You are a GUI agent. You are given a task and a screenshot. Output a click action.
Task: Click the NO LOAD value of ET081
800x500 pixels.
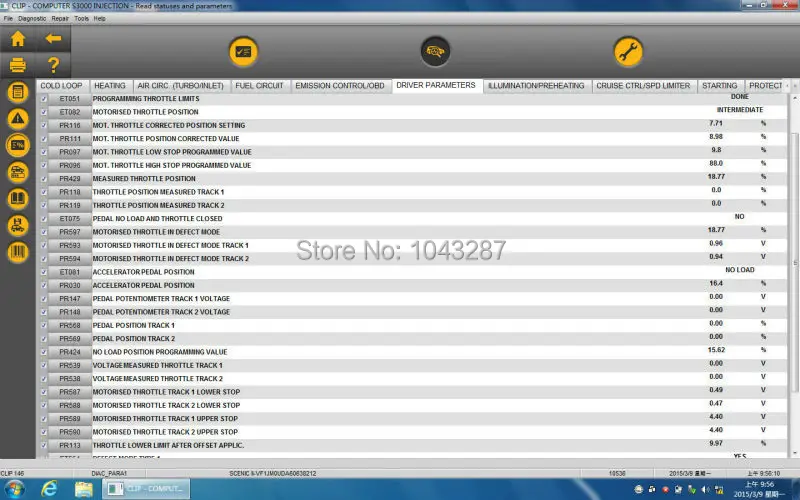pyautogui.click(x=740, y=270)
